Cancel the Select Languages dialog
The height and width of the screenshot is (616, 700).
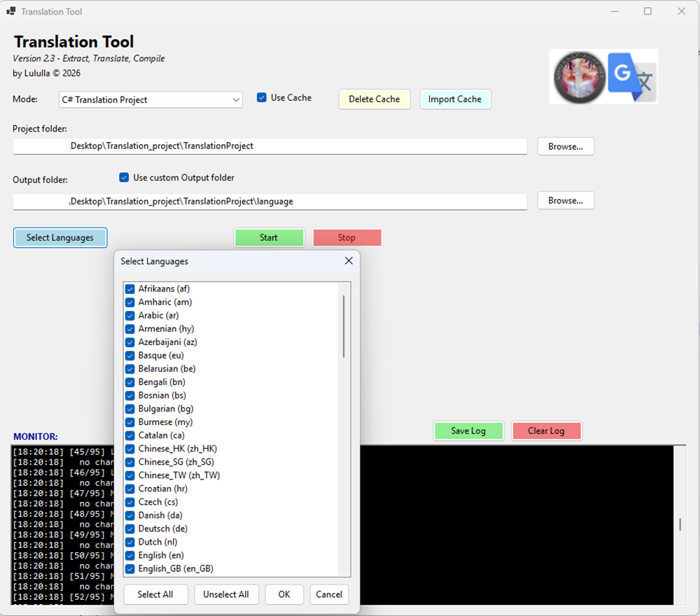pyautogui.click(x=329, y=594)
